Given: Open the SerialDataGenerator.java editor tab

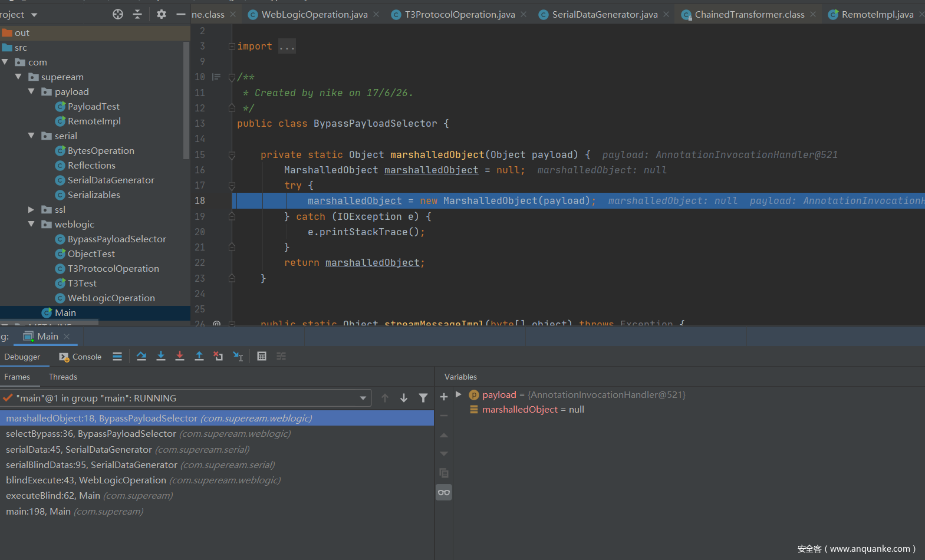Looking at the screenshot, I should [604, 14].
